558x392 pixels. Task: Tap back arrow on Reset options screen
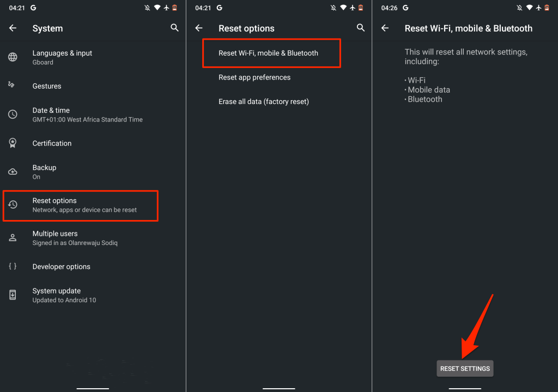(x=199, y=28)
